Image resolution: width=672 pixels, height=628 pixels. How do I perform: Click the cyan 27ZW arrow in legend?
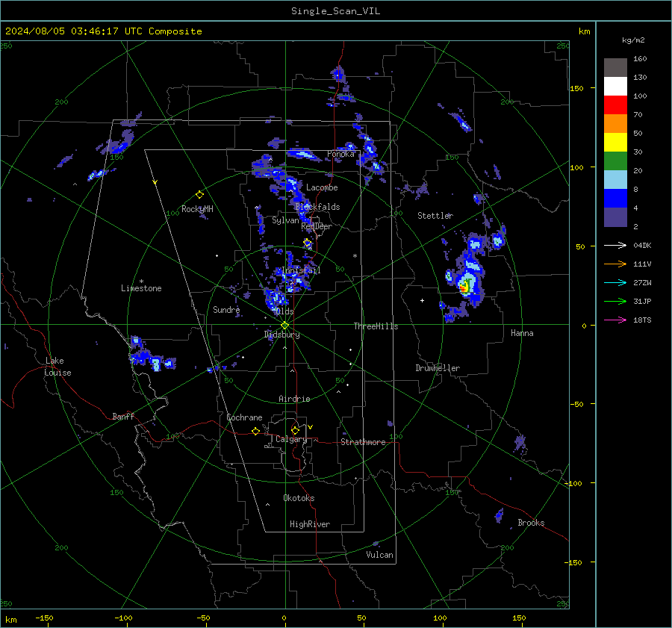tap(615, 282)
